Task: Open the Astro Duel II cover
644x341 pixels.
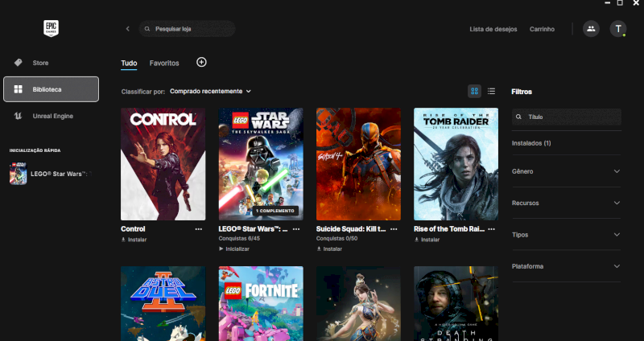Action: point(163,304)
